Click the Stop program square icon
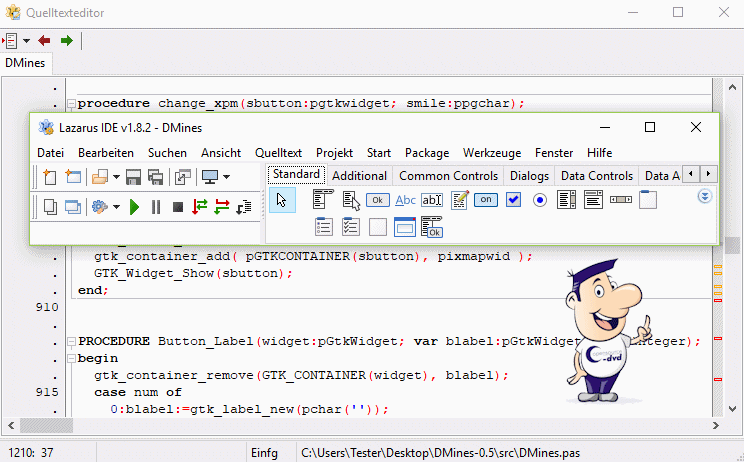This screenshot has height=462, width=744. [x=177, y=207]
